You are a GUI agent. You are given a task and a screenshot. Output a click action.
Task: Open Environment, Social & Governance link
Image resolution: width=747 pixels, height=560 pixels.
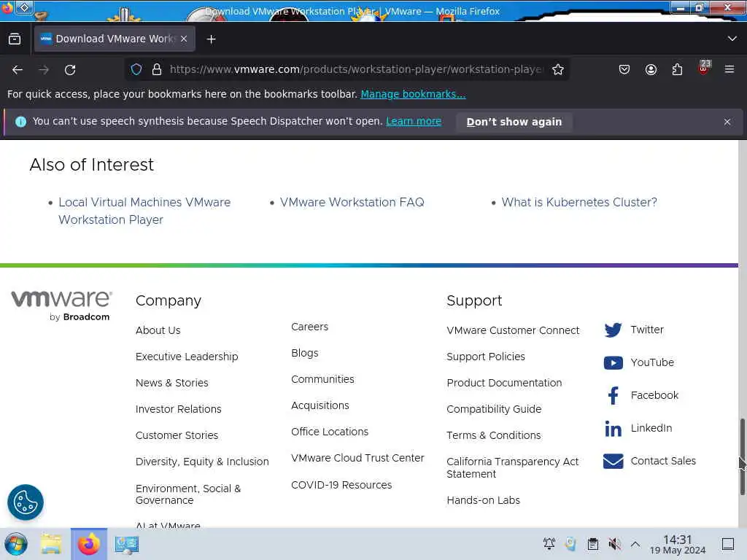[x=188, y=494]
